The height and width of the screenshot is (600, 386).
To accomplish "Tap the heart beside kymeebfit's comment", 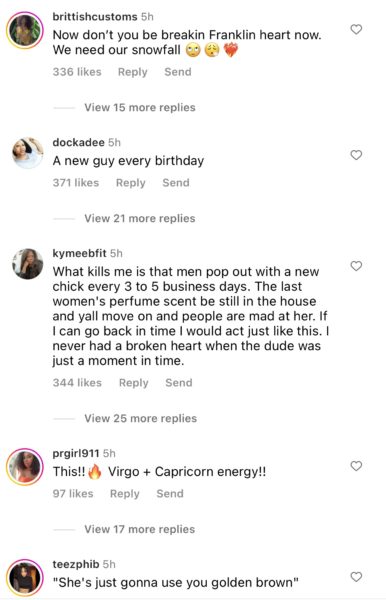I will 356,266.
